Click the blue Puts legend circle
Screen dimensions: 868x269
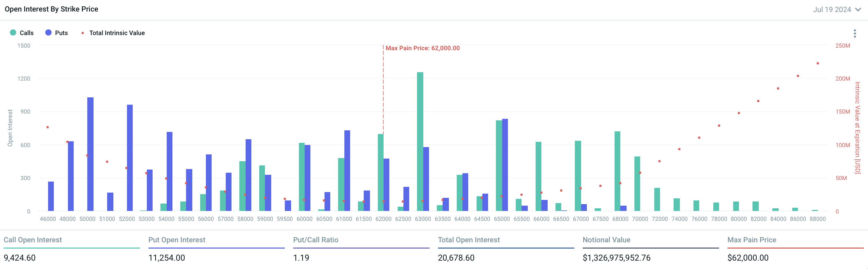[49, 33]
